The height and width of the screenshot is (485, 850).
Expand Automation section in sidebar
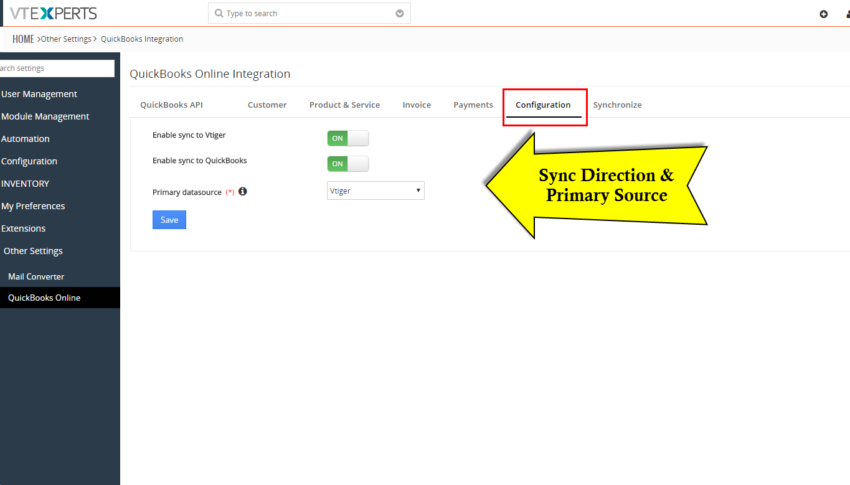(25, 139)
